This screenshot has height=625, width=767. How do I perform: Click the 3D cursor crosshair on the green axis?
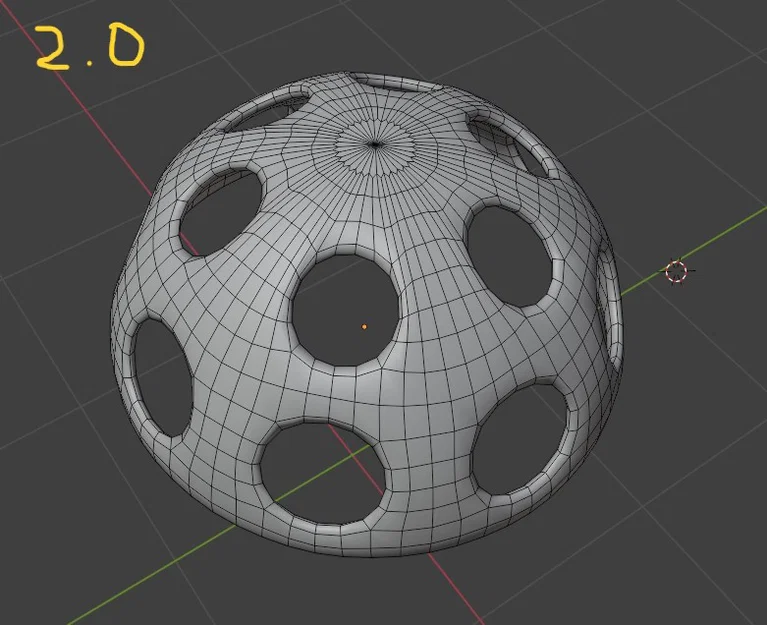click(x=677, y=271)
